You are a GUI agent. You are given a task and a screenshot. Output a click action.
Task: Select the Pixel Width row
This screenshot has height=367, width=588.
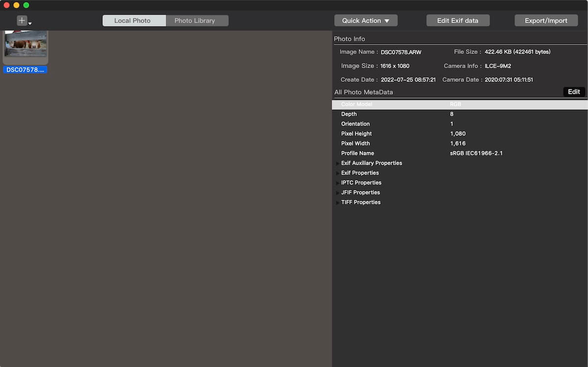click(460, 144)
